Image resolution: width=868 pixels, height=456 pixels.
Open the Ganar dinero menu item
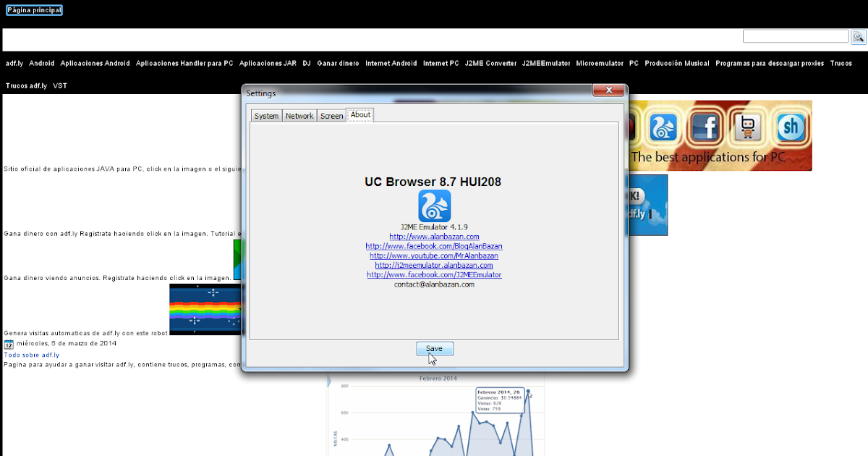(338, 64)
